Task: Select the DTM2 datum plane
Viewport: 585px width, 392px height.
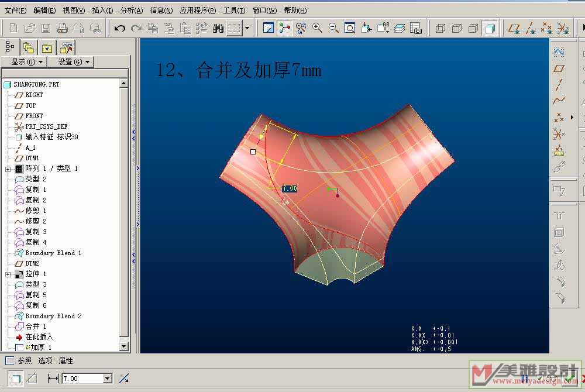Action: click(32, 263)
